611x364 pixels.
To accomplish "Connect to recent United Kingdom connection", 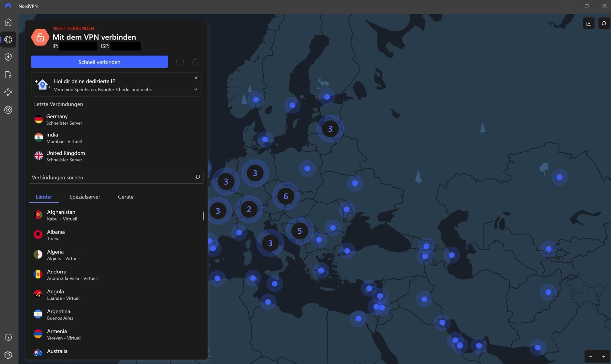I will [116, 156].
